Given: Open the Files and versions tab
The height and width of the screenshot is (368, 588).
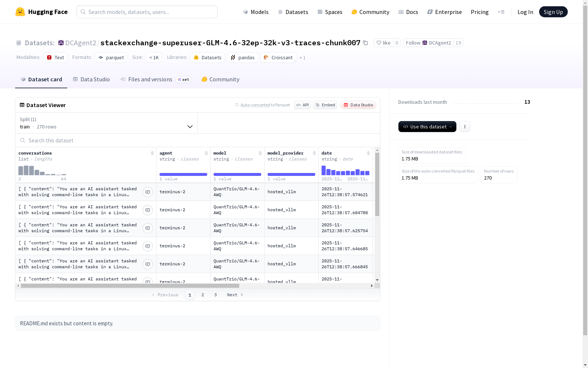Looking at the screenshot, I should 156,79.
